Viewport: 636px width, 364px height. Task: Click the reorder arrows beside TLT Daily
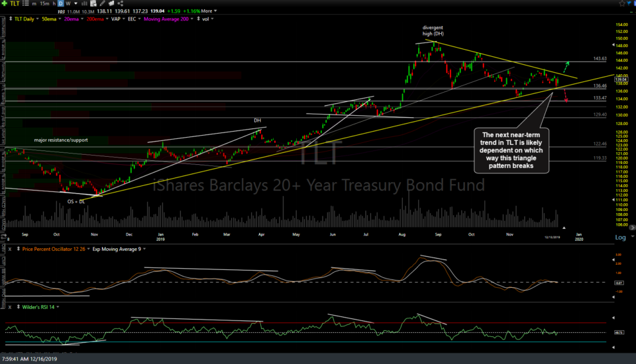tap(11, 19)
